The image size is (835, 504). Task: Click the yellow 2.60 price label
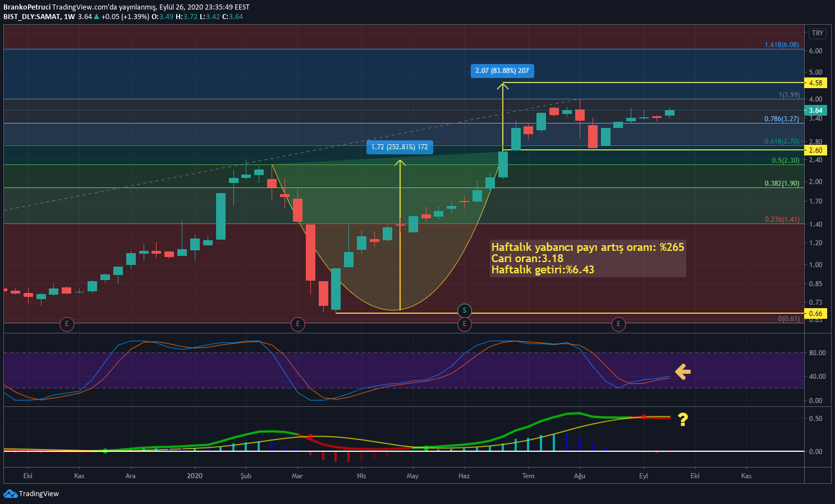[x=816, y=150]
